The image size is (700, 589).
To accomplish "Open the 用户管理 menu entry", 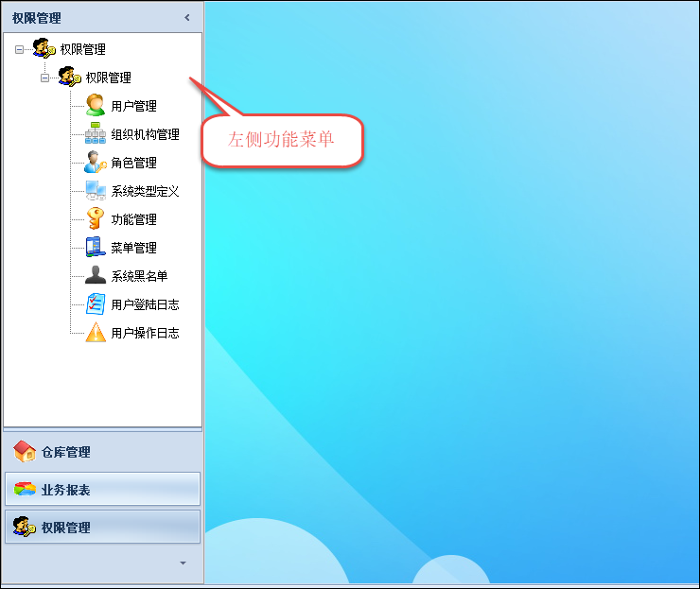I will (133, 106).
